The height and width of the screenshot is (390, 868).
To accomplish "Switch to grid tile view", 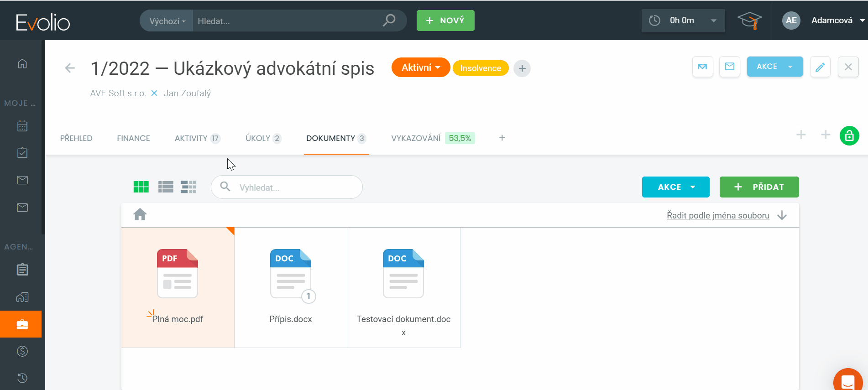I will pyautogui.click(x=141, y=187).
